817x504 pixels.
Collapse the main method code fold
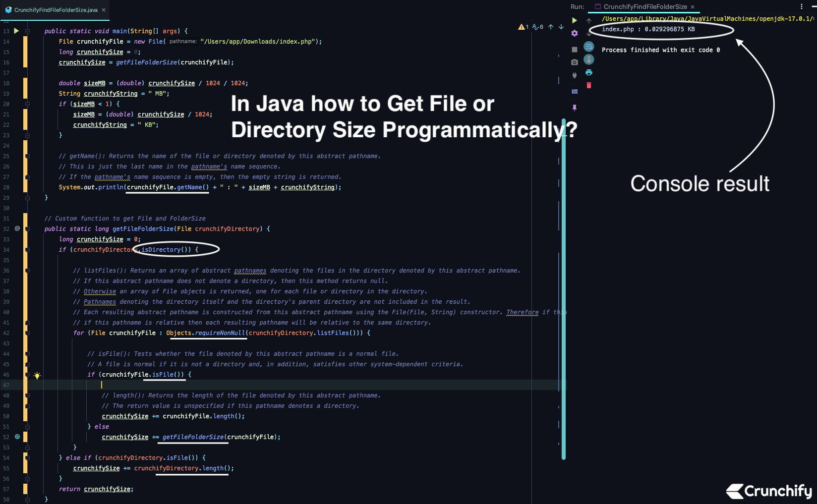click(x=27, y=31)
